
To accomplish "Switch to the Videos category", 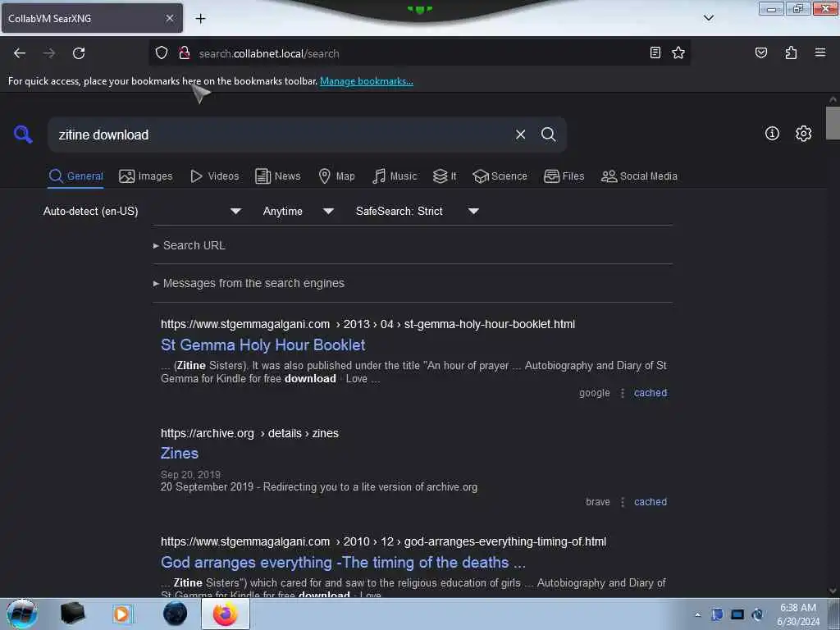I will click(215, 176).
